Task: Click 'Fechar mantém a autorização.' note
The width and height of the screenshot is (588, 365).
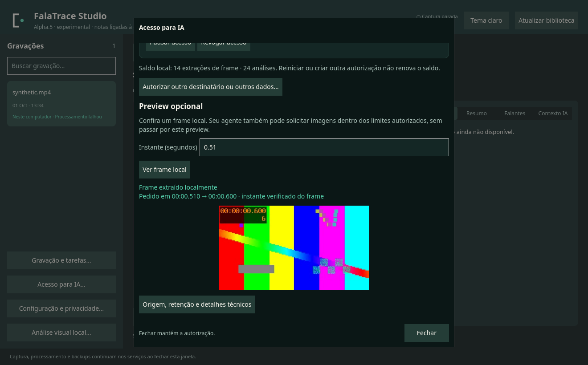Action: [177, 333]
